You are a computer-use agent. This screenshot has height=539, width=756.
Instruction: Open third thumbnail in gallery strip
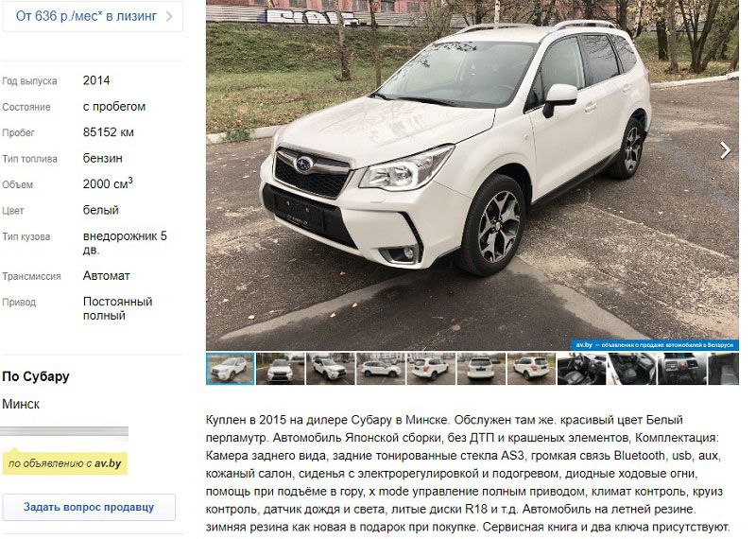[330, 369]
